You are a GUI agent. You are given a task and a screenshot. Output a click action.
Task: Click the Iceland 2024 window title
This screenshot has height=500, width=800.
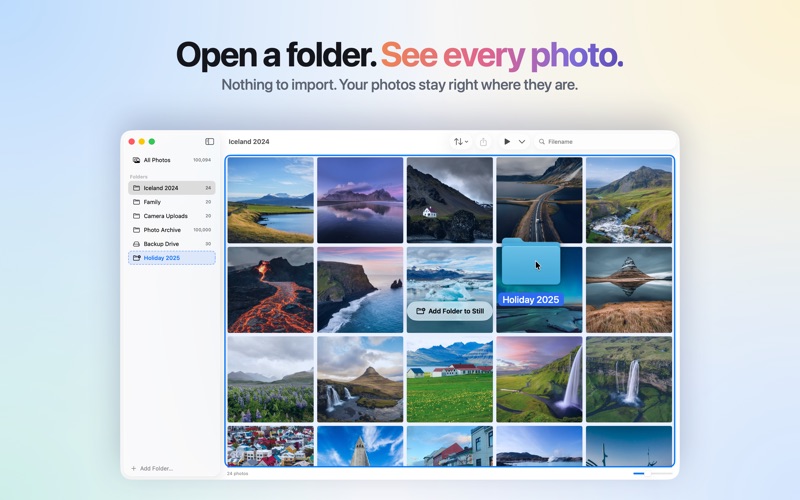[x=249, y=141]
